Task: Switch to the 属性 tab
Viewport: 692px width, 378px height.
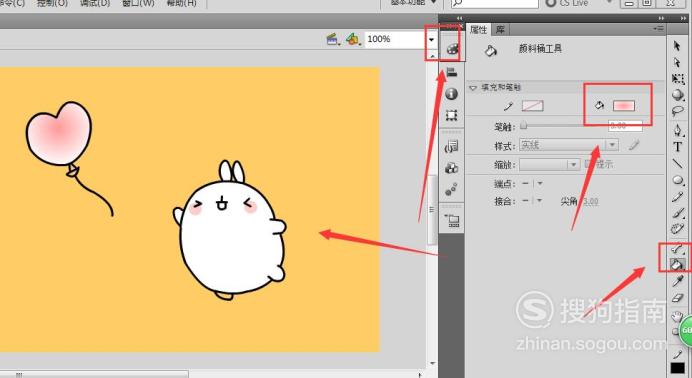Action: click(478, 30)
